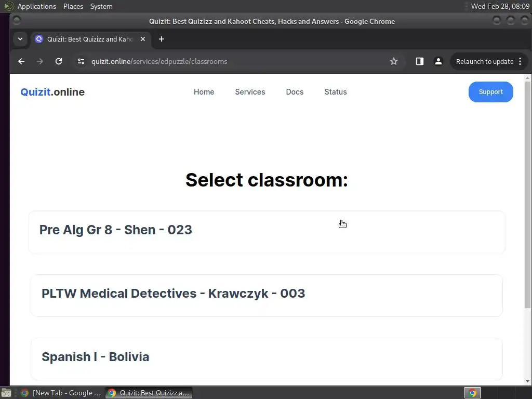Viewport: 532px width, 399px height.
Task: Open a new browser tab
Action: (162, 39)
